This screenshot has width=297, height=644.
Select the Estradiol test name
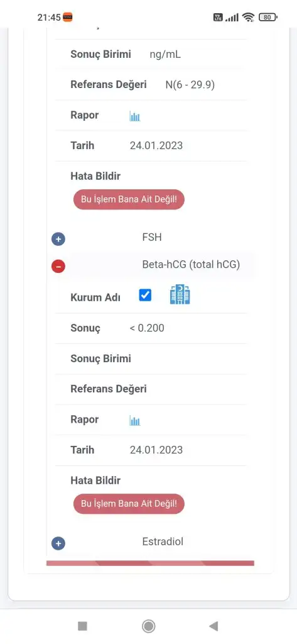(x=163, y=541)
